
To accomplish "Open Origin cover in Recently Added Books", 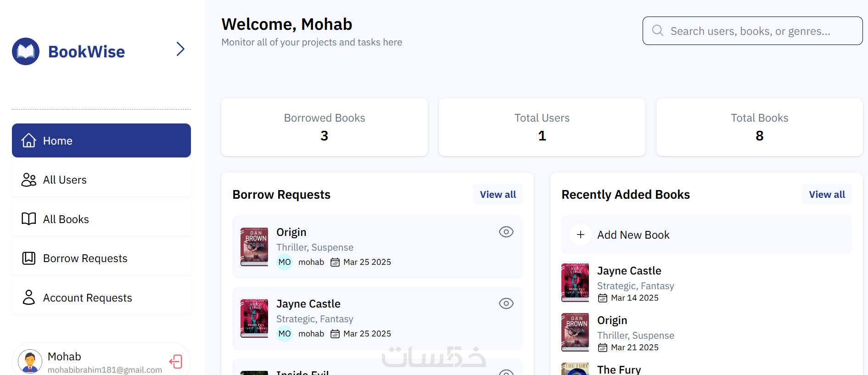I will (x=575, y=332).
